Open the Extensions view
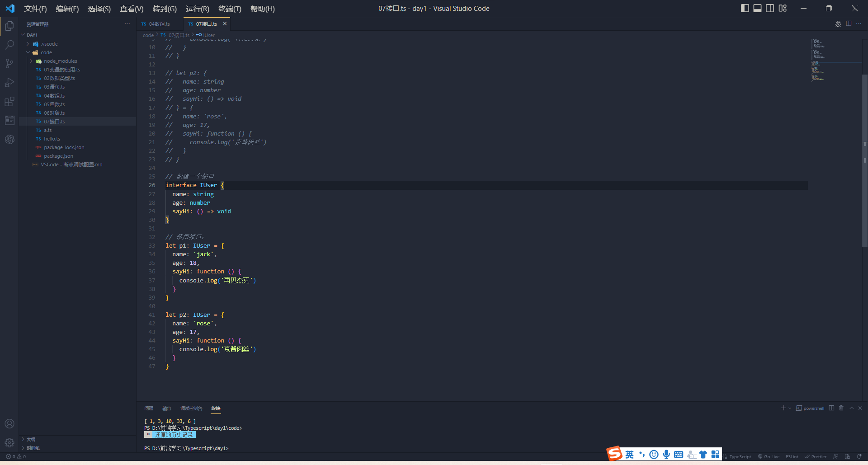 (9, 102)
